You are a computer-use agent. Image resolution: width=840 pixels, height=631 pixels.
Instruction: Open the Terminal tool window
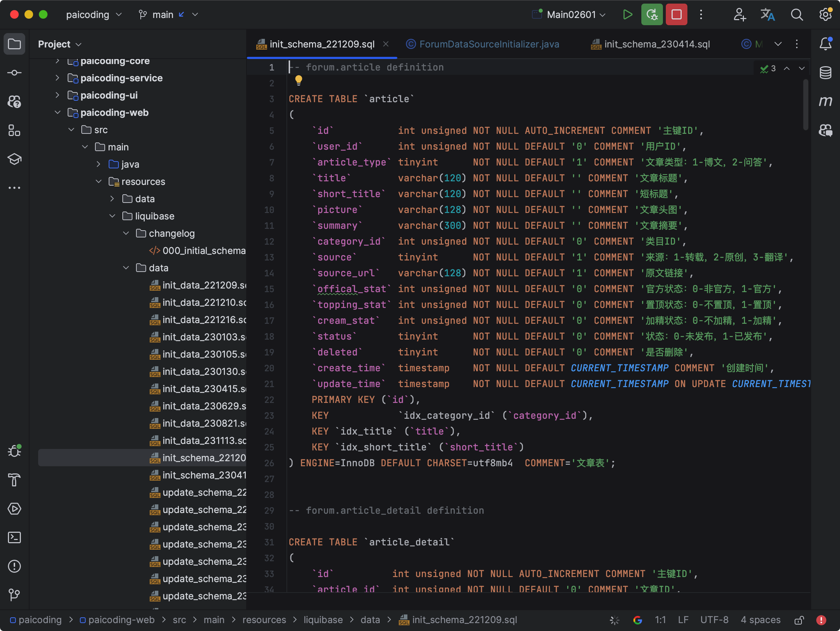click(14, 537)
